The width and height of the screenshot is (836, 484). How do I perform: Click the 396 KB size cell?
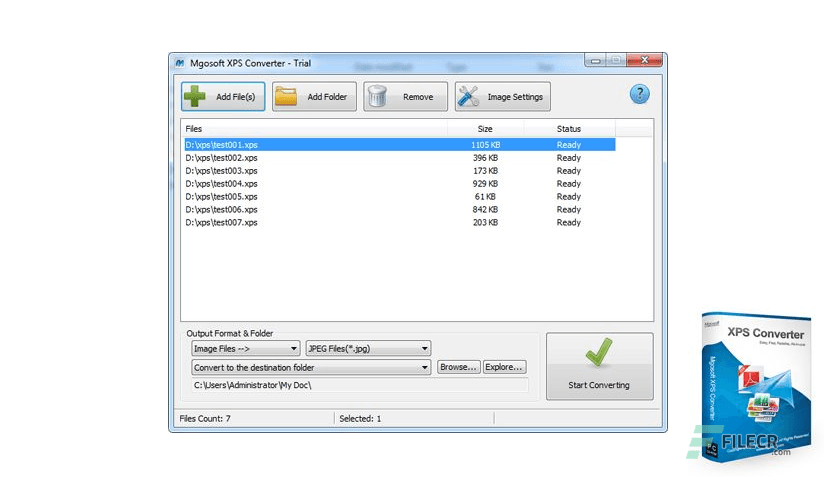(485, 158)
